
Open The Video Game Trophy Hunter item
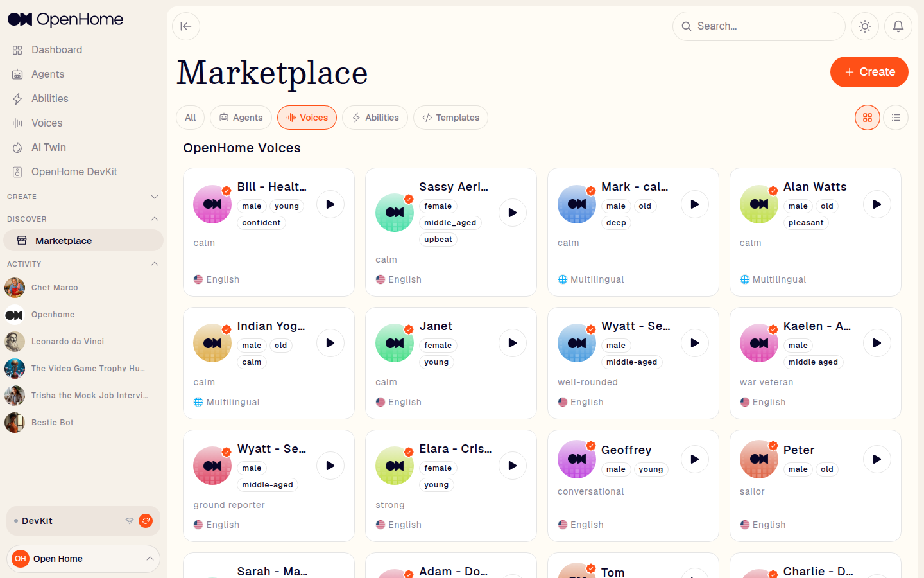point(83,369)
